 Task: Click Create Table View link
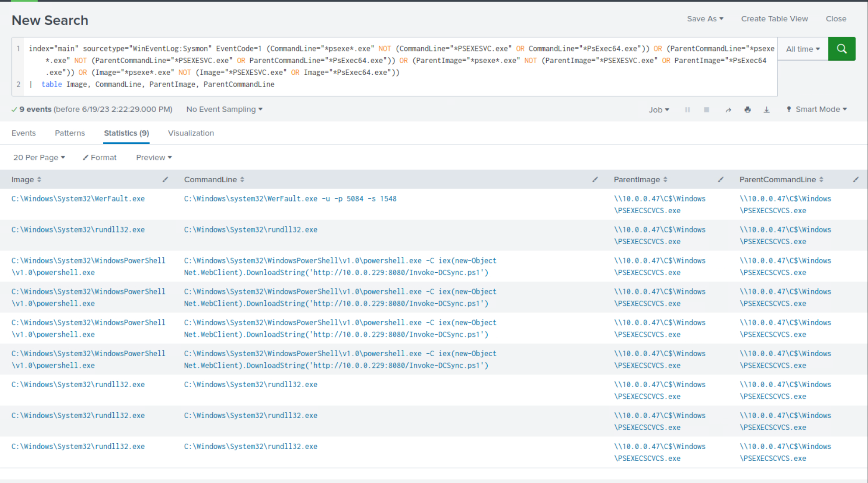pos(774,19)
